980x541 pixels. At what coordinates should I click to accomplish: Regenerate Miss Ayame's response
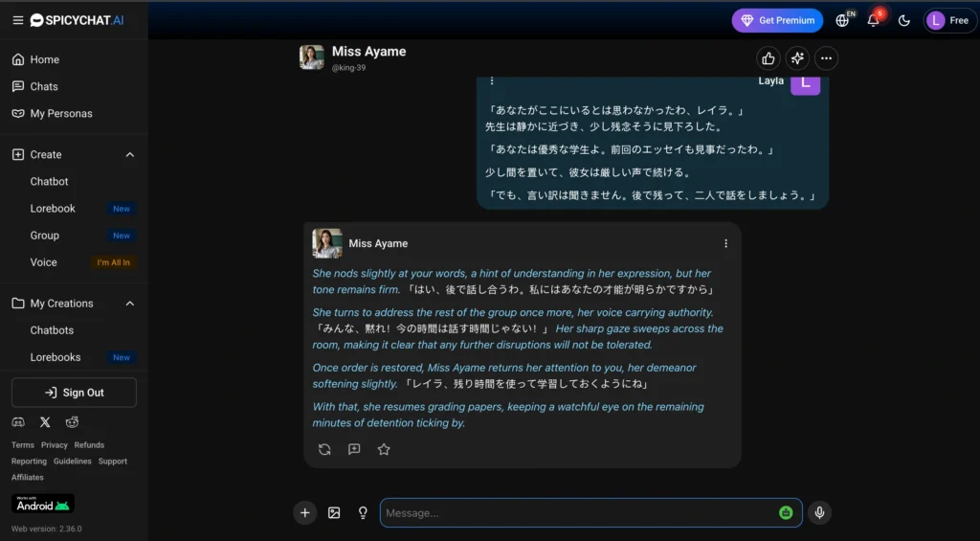324,449
